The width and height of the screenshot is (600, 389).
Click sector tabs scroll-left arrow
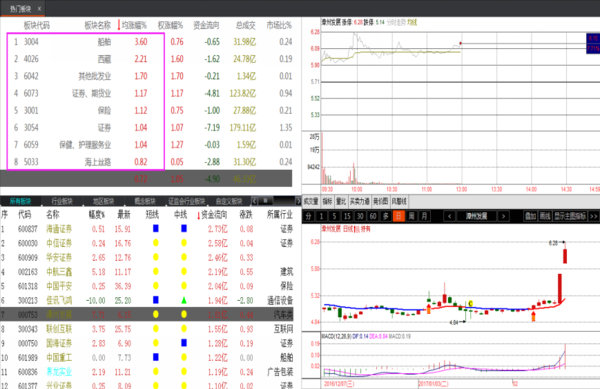coord(255,201)
